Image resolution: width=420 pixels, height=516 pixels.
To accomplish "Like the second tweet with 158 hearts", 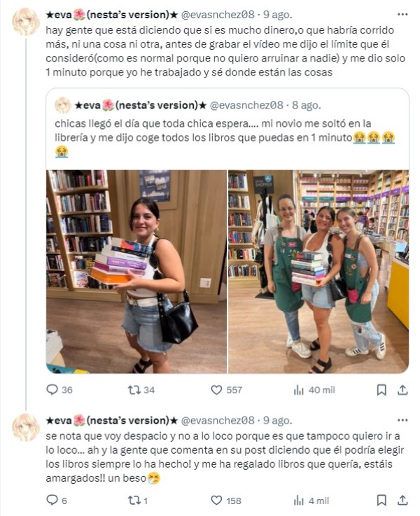I will click(x=216, y=501).
